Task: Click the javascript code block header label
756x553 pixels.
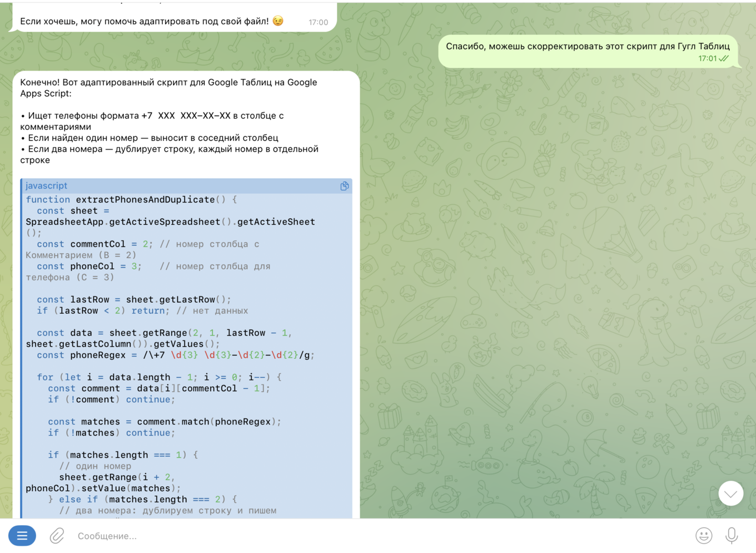Action: [x=46, y=186]
